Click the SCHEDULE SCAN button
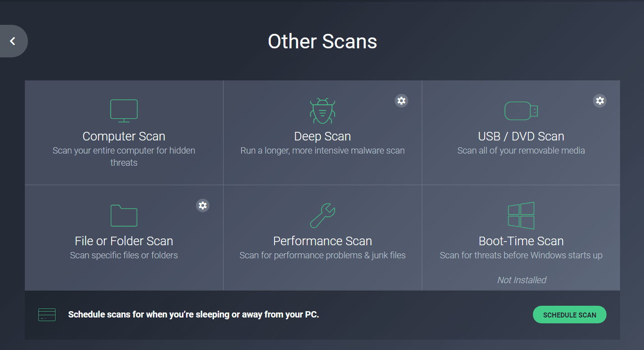Viewport: 644px width, 350px height. point(569,314)
